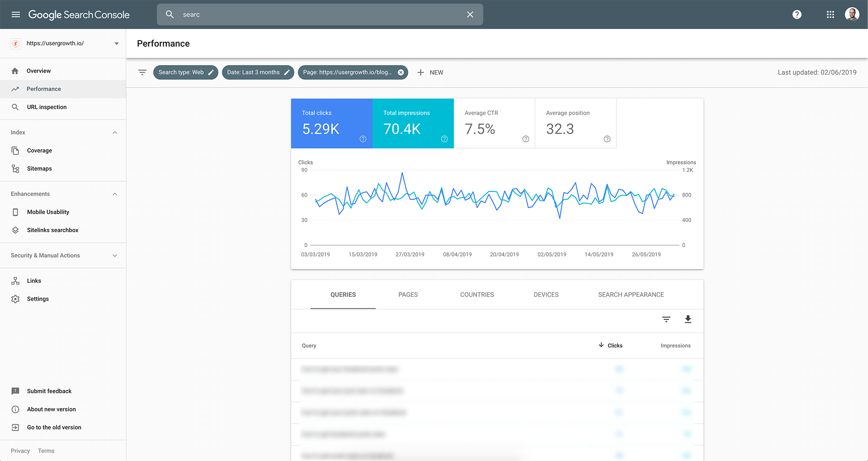Click the search magnifier icon
Viewport: 868px width, 461px height.
point(170,14)
